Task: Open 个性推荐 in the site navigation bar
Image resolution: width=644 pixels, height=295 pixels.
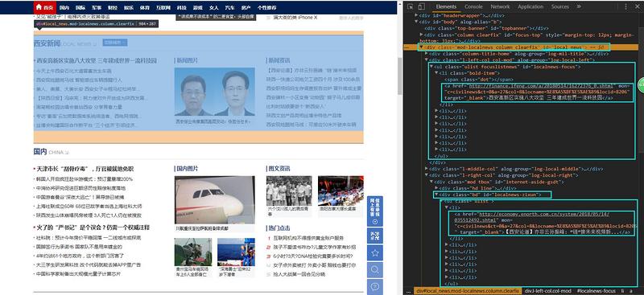Action: click(x=267, y=8)
